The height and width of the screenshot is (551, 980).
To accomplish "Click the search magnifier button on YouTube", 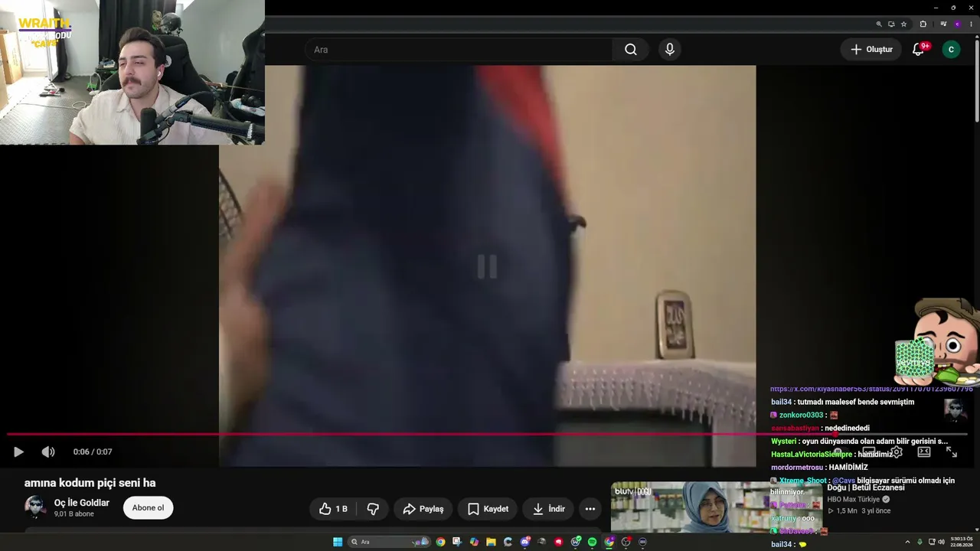I will [x=630, y=50].
